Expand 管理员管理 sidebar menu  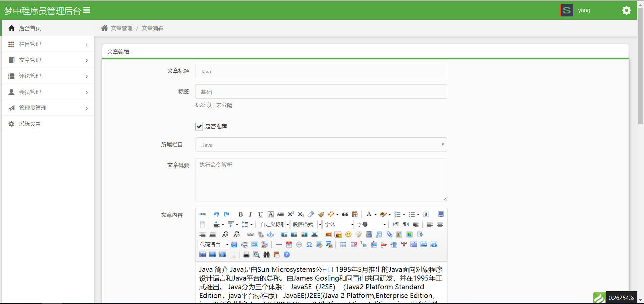click(48, 108)
